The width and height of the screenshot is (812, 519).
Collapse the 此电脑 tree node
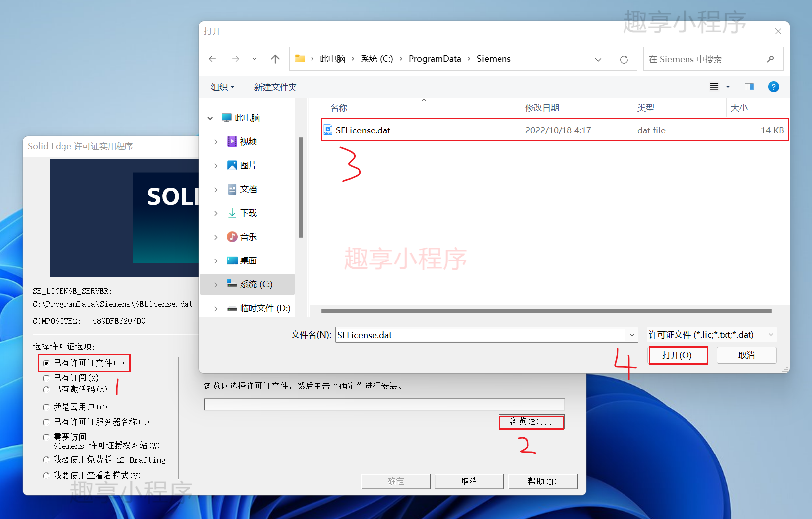tap(210, 118)
